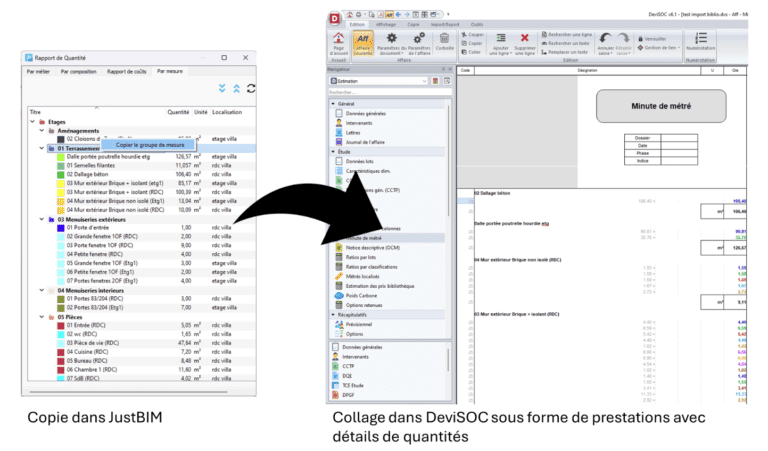Switch to the Copie ribbon tab
768x451 pixels.
(413, 24)
